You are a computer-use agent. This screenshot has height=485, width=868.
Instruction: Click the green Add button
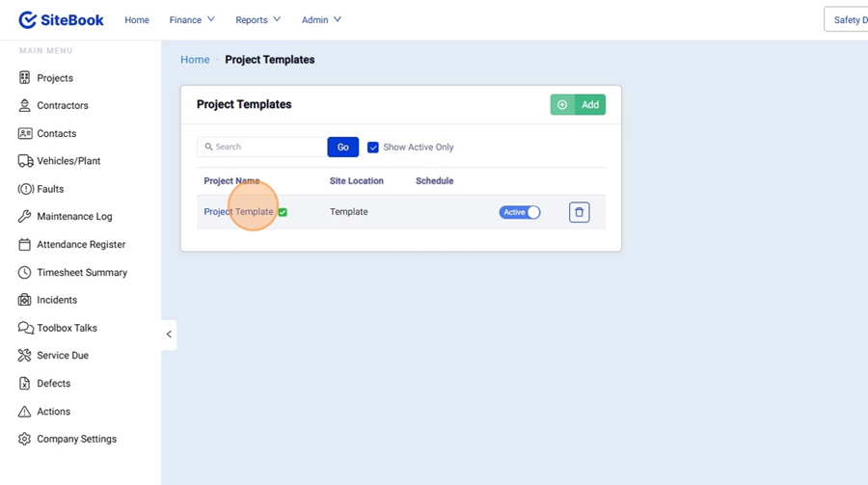[578, 104]
